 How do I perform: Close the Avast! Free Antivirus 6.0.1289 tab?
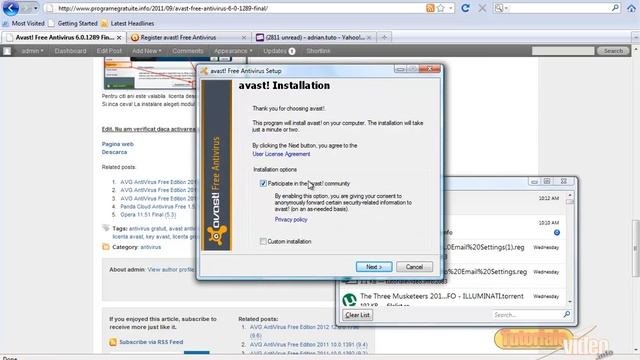tap(119, 38)
